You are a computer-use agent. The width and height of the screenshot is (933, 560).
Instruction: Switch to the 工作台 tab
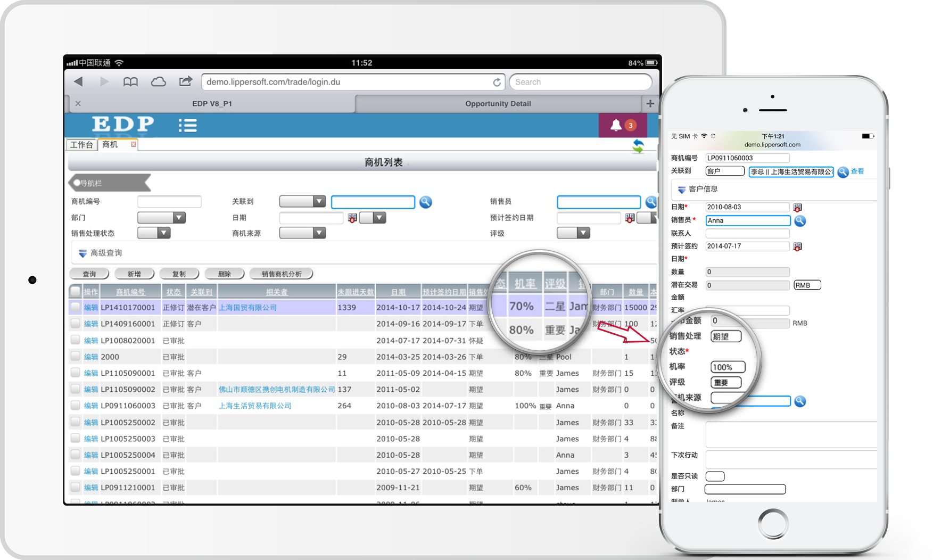(x=81, y=145)
